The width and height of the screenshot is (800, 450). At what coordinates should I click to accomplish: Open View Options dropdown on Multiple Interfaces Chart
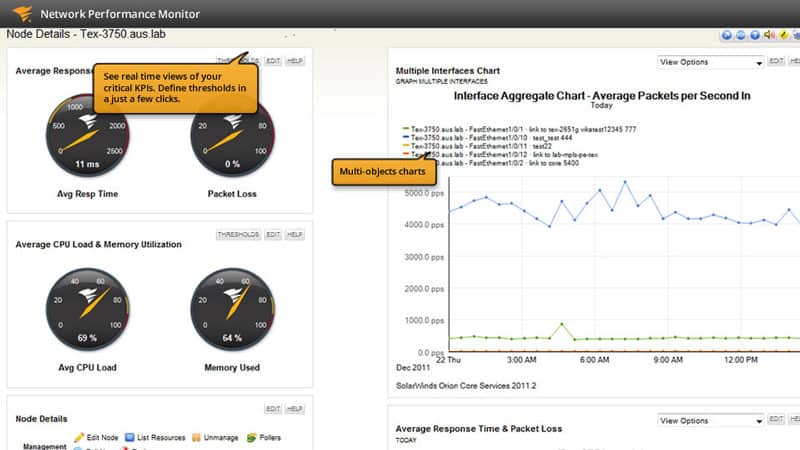(x=710, y=62)
